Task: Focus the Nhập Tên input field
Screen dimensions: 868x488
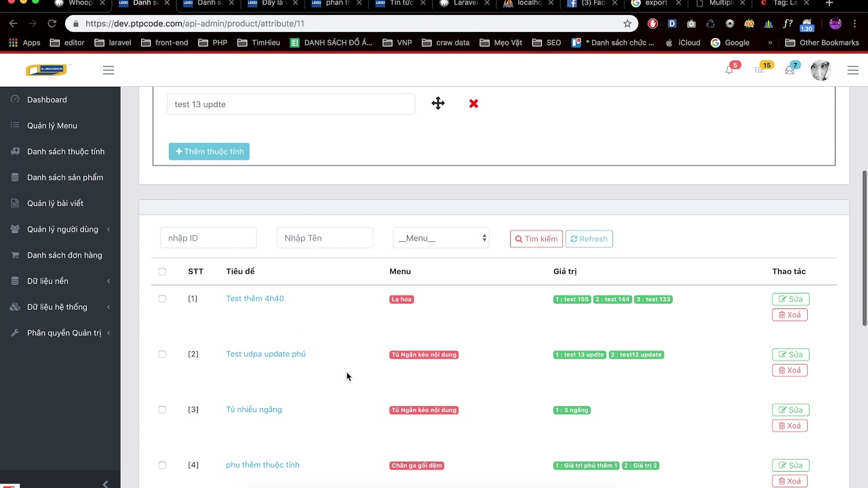Action: point(325,238)
